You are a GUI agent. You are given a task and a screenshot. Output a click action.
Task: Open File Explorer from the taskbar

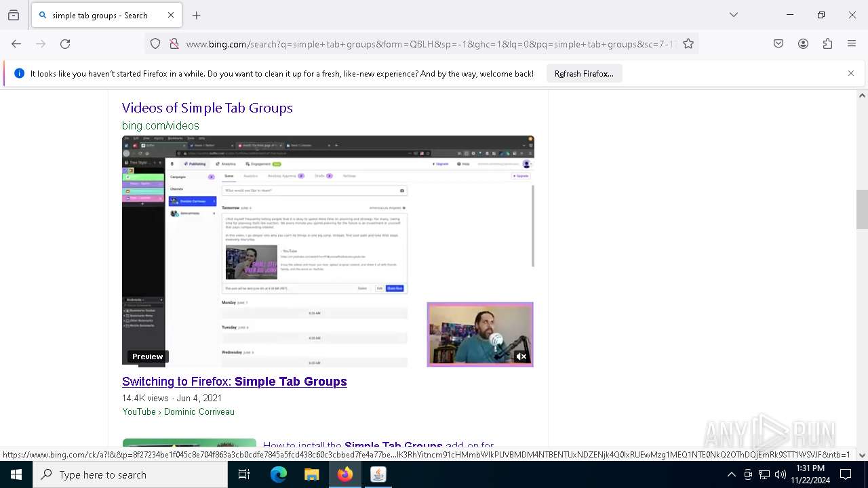click(x=312, y=474)
